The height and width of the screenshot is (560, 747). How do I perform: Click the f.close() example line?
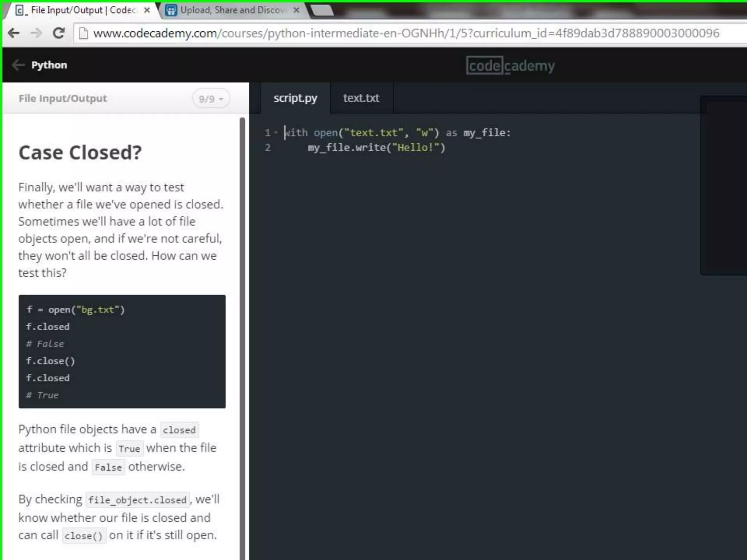[x=50, y=361]
